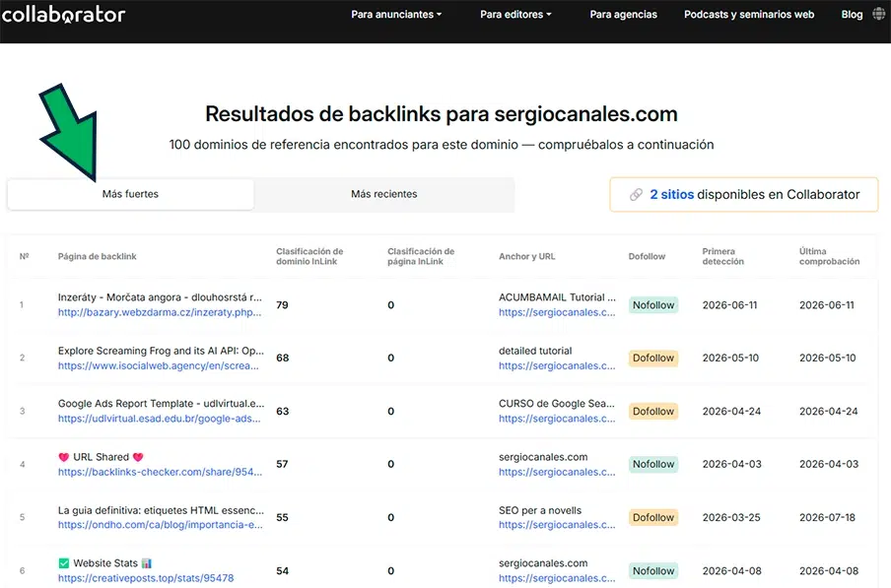Click the chain link icon beside 2 sitios
Viewport: 891px width, 588px height.
click(x=636, y=195)
